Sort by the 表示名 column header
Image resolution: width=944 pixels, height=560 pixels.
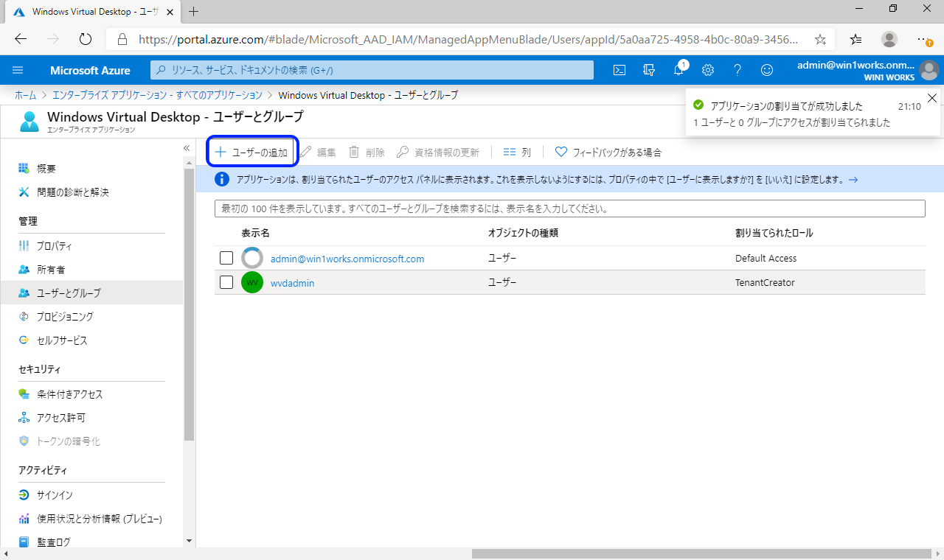point(256,233)
